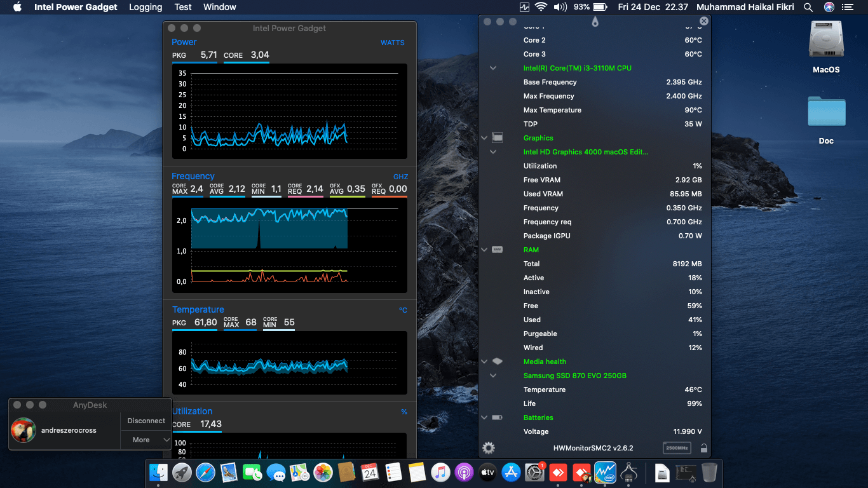Open Intel Power Gadget from the Dock

point(605,472)
